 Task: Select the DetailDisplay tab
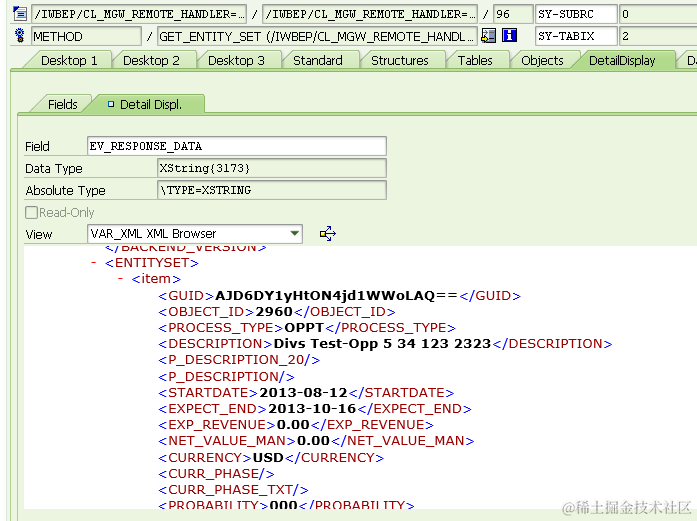[622, 60]
